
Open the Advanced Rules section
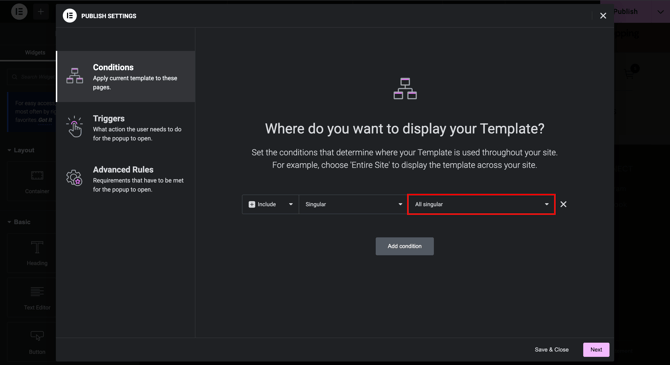[126, 179]
